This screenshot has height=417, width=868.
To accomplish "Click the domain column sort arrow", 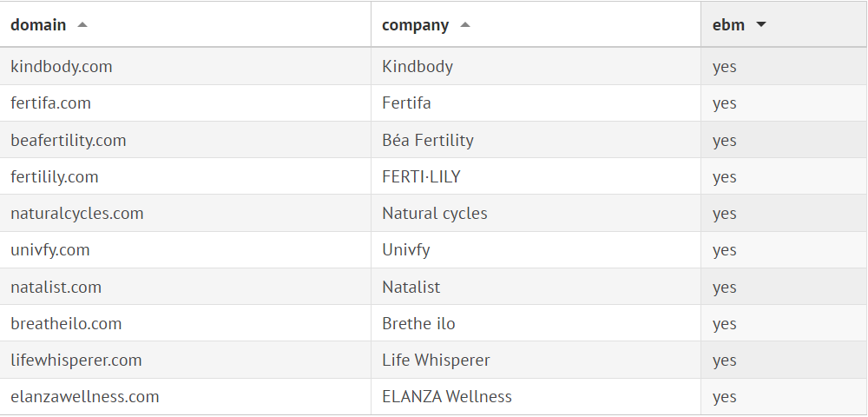I will point(82,25).
